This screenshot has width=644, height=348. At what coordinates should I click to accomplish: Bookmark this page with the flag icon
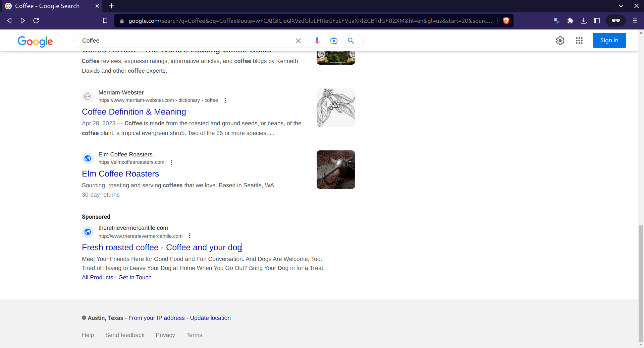105,20
